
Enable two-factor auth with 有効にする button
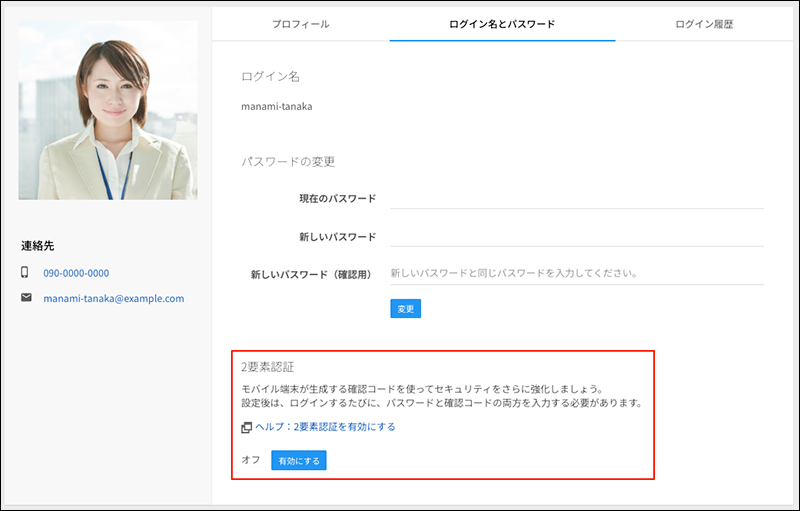tap(298, 461)
